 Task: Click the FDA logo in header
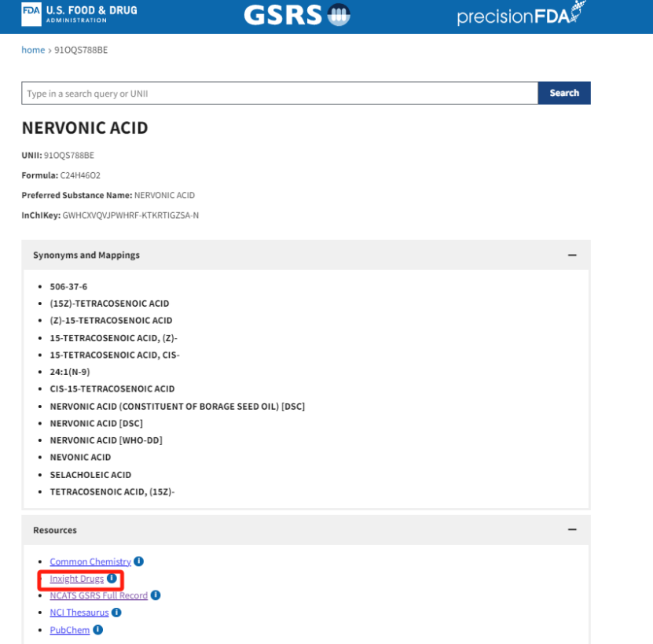79,13
